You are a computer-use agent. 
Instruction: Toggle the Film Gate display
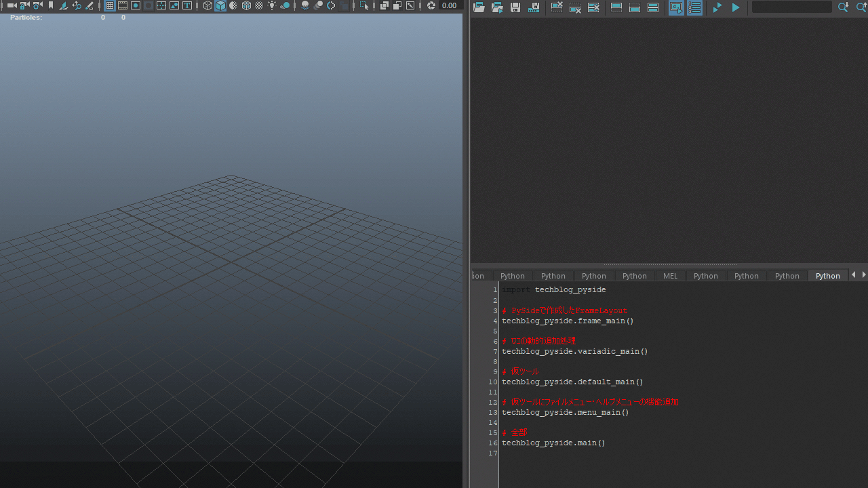123,5
